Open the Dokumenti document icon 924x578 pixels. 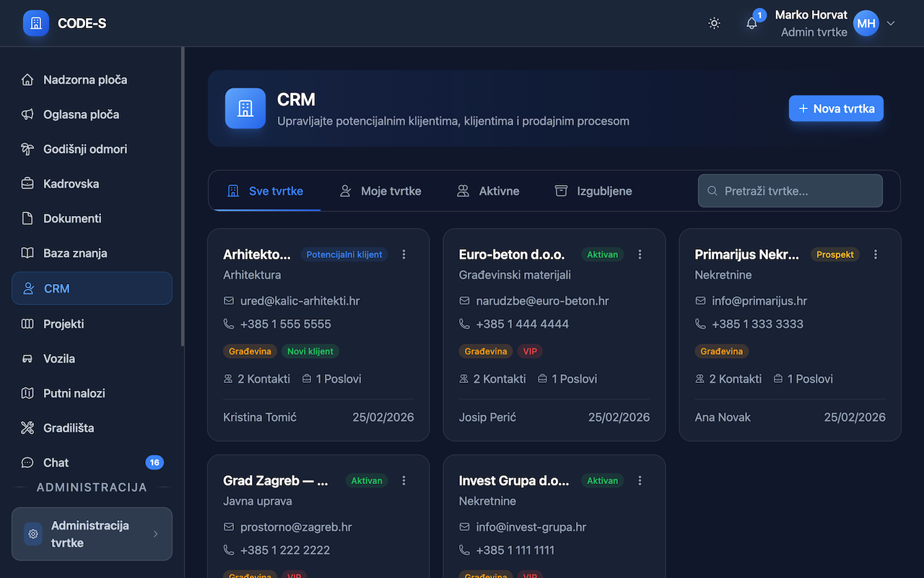(27, 218)
